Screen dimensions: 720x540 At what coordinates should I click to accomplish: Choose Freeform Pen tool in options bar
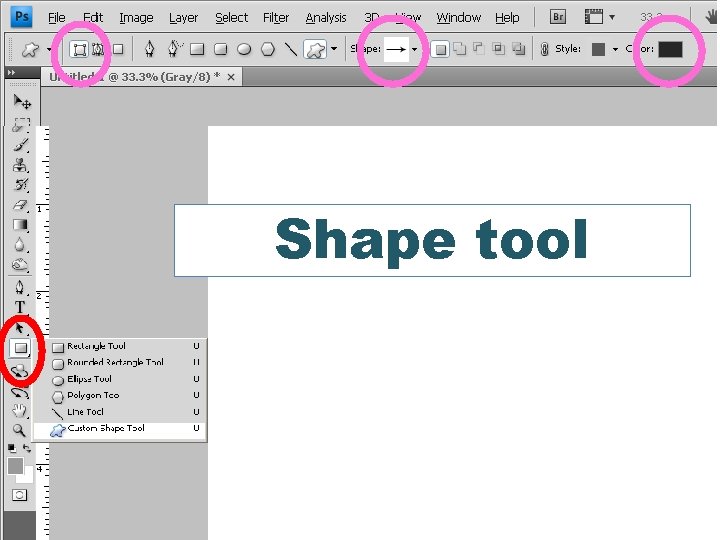point(174,49)
